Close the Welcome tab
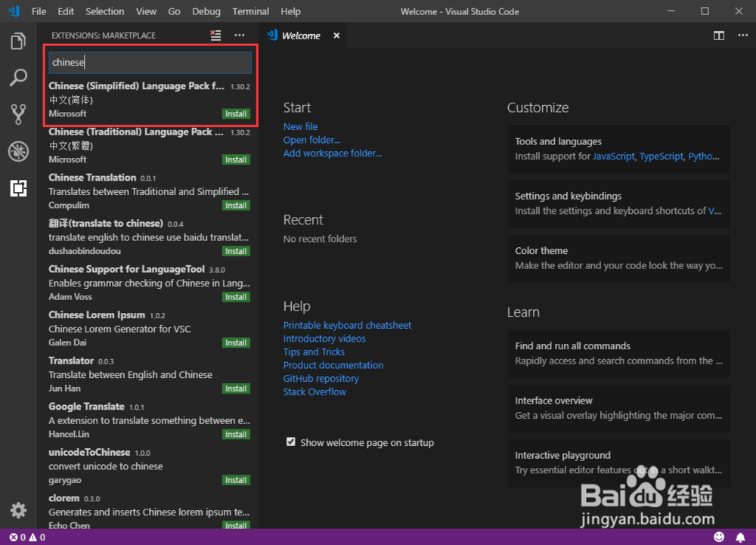Screen dimensions: 756x545 pyautogui.click(x=336, y=36)
